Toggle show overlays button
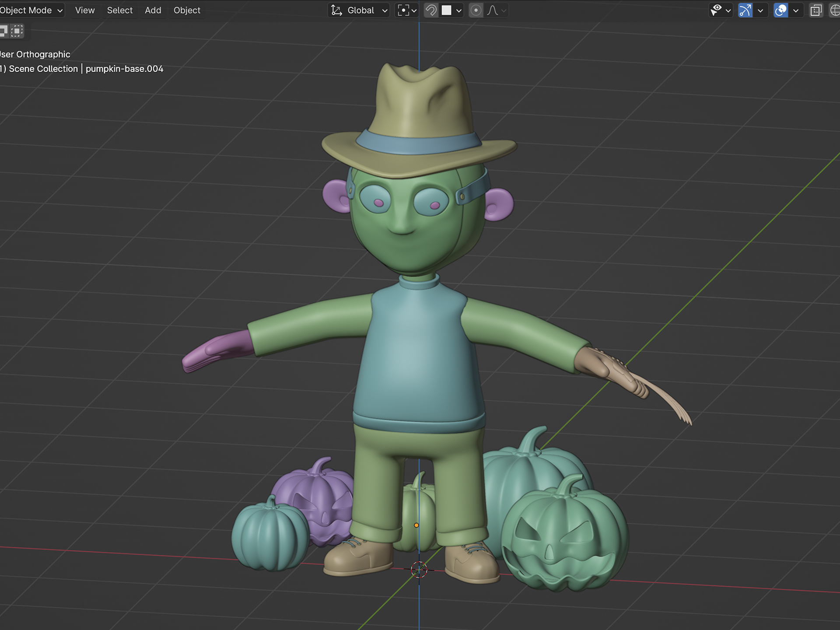The width and height of the screenshot is (840, 630). pyautogui.click(x=780, y=10)
